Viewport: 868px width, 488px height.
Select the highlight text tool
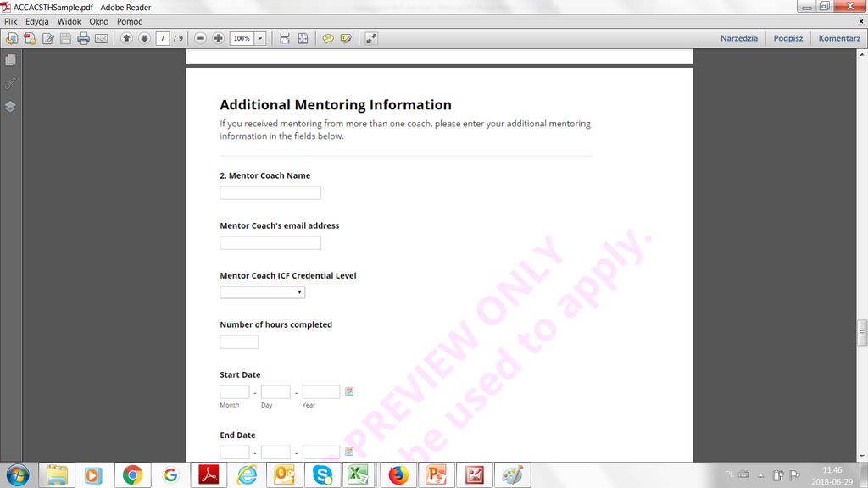(346, 38)
